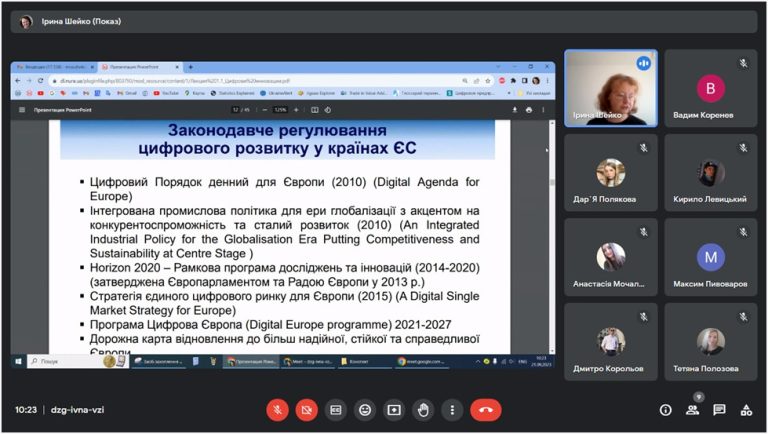This screenshot has width=768, height=434.
Task: Click Кирило Левицький's muted microphone icon
Action: pos(744,147)
